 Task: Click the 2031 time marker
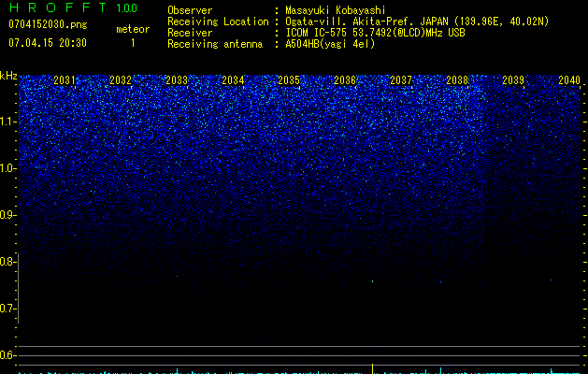point(65,79)
